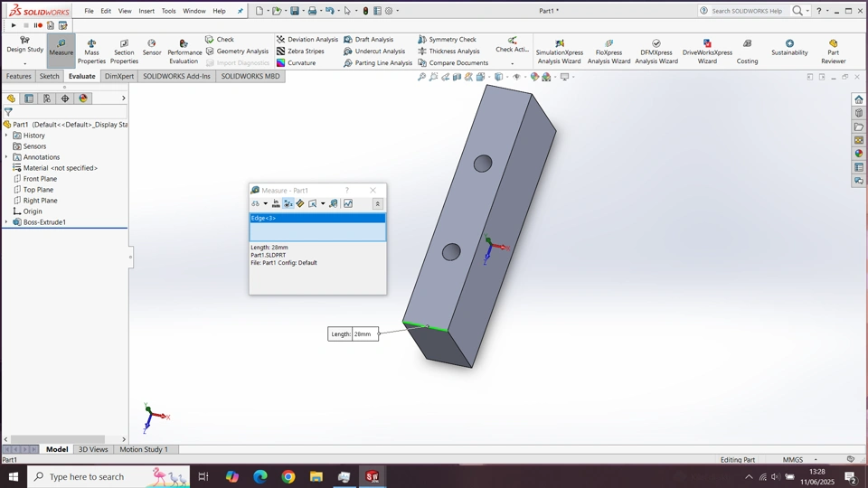
Task: Open the Section Properties tool
Action: tap(124, 52)
